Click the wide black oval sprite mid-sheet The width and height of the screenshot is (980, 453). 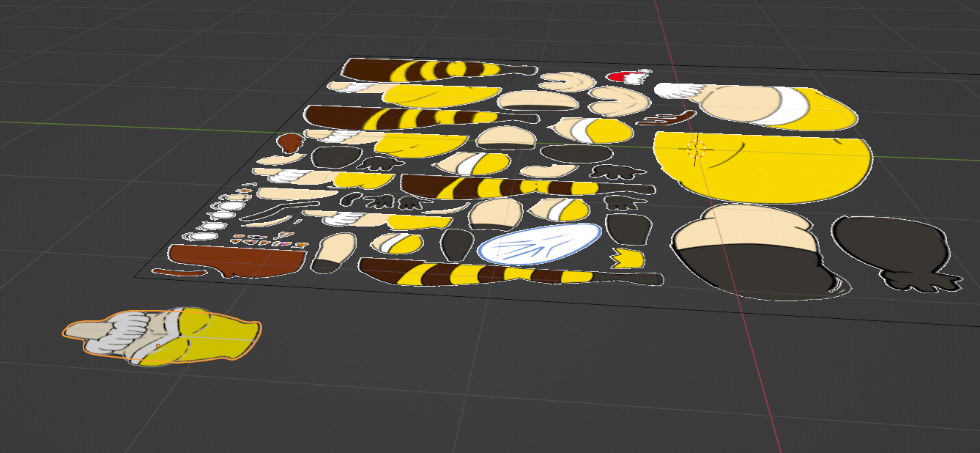coord(576,154)
